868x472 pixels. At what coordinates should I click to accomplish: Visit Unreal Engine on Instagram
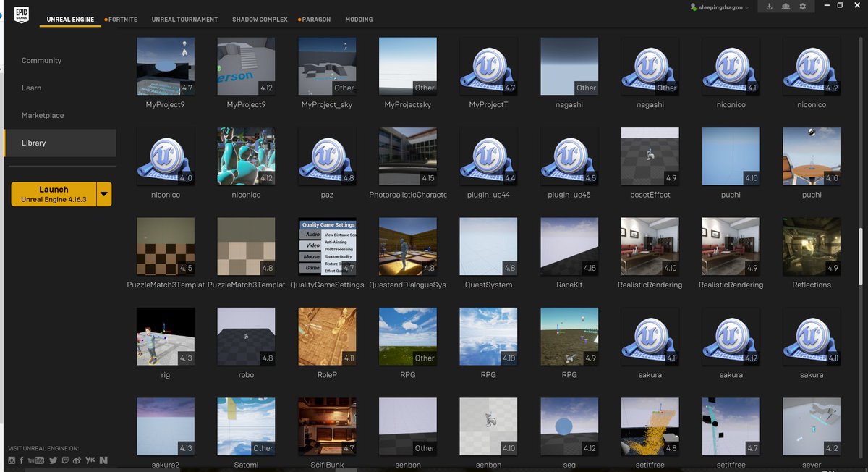[12, 460]
